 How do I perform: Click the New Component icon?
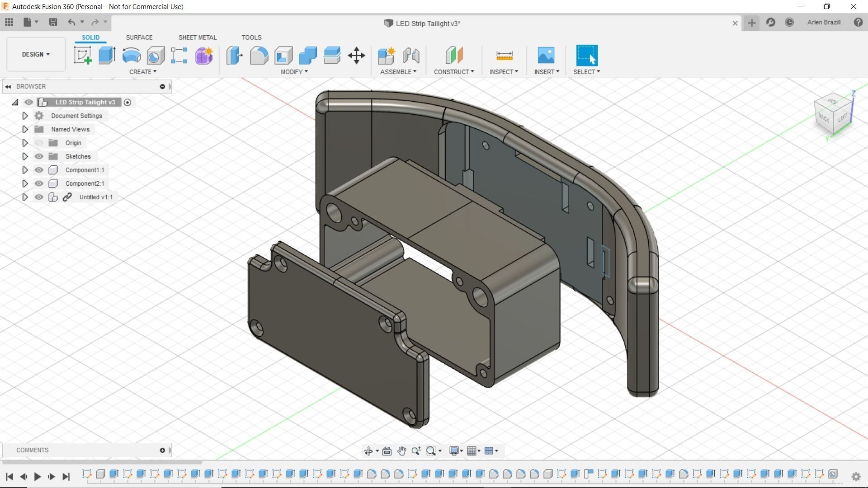coord(387,56)
